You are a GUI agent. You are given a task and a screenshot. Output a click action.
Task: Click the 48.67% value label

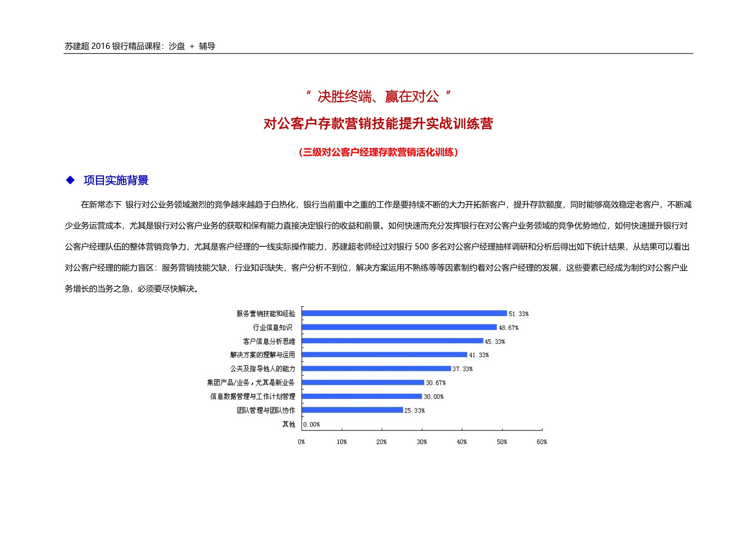[x=508, y=328]
